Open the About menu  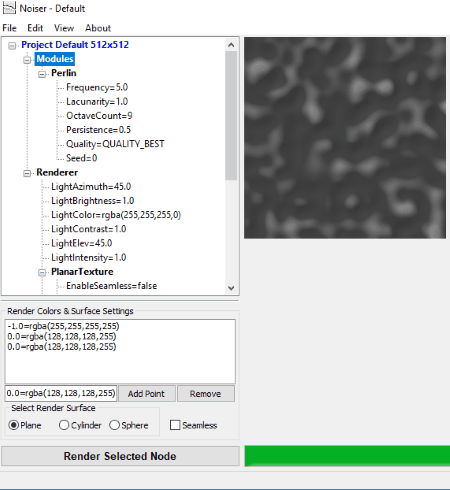tap(98, 28)
